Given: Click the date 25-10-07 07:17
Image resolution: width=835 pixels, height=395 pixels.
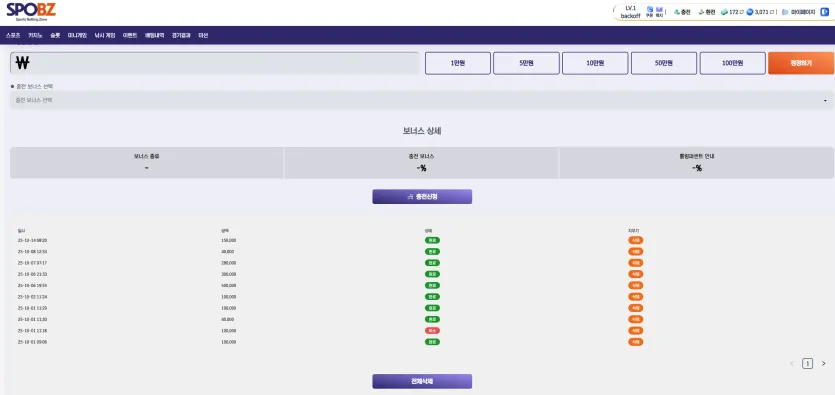Looking at the screenshot, I should [32, 263].
